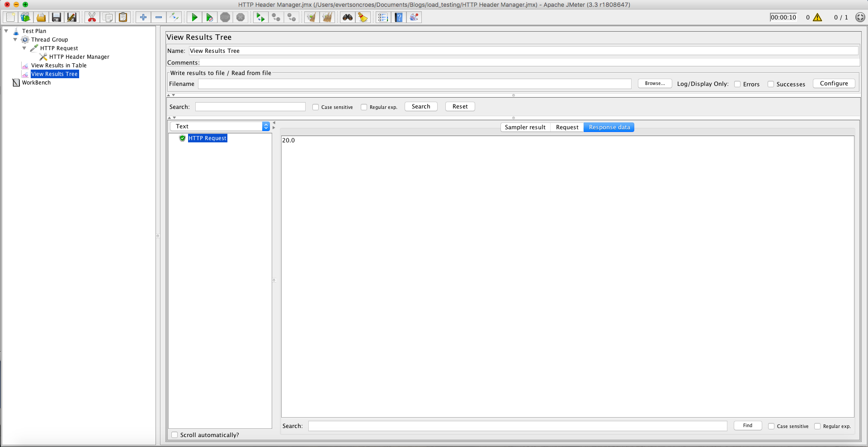Select the WorkBench tree item
868x447 pixels.
tap(36, 83)
